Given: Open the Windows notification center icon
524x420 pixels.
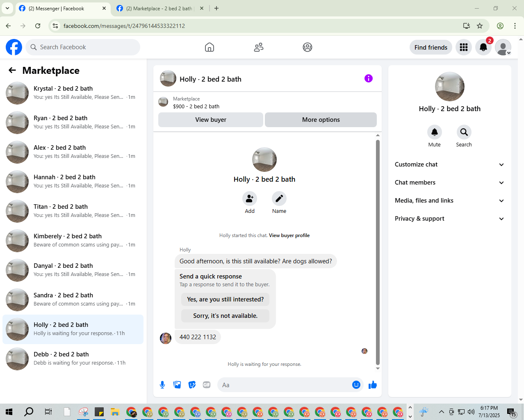Looking at the screenshot, I should (x=511, y=412).
